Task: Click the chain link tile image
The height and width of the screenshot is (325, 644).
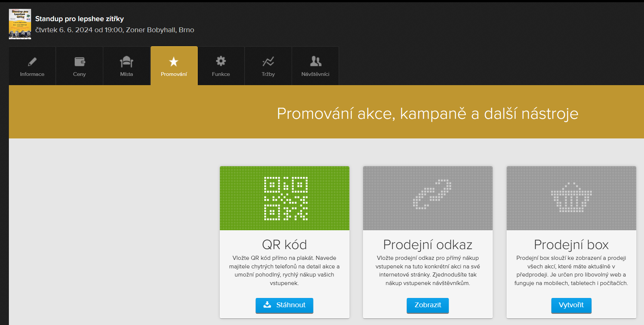Action: (x=428, y=198)
